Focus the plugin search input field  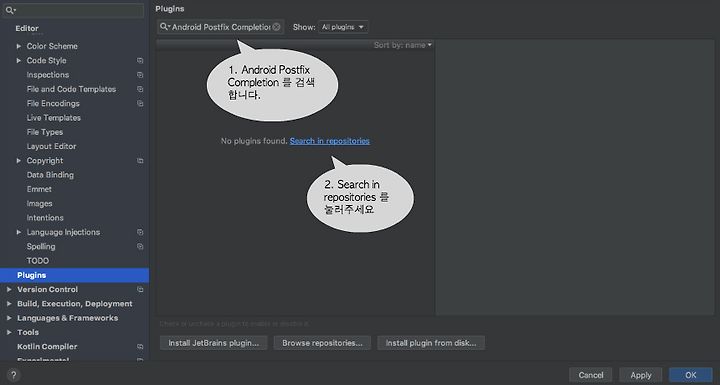point(221,27)
